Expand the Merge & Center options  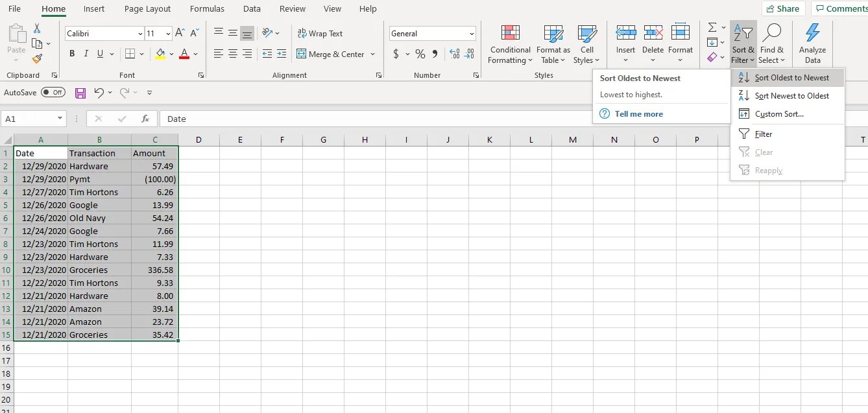pos(374,54)
